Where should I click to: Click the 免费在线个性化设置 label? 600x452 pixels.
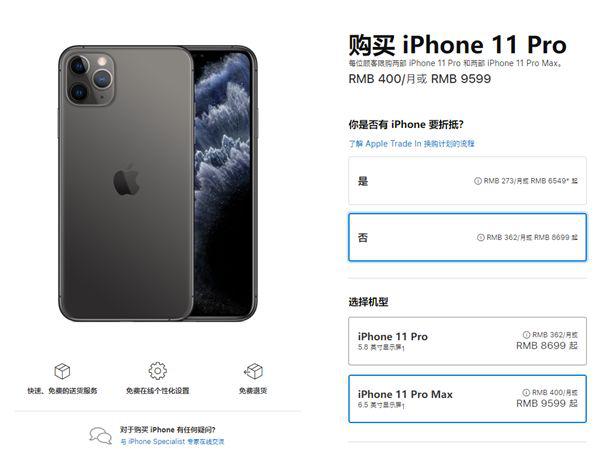pyautogui.click(x=158, y=391)
